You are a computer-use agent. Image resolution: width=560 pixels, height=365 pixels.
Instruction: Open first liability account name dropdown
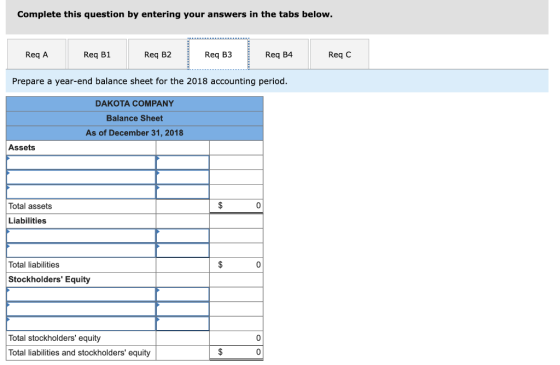tap(81, 236)
